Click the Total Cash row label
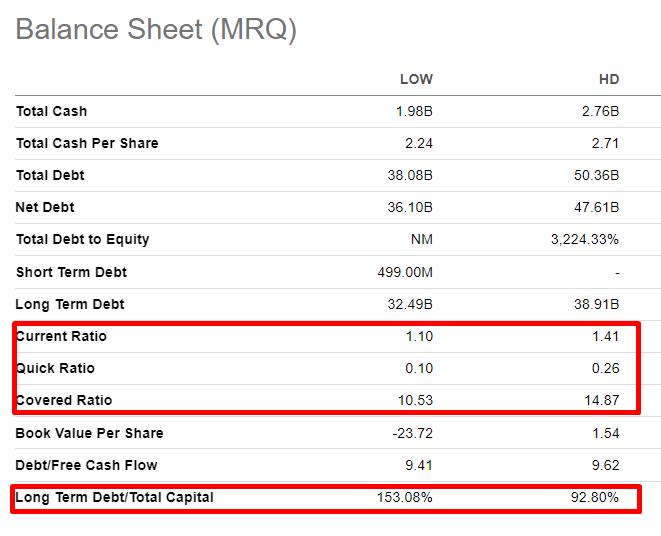This screenshot has height=536, width=661. click(51, 111)
